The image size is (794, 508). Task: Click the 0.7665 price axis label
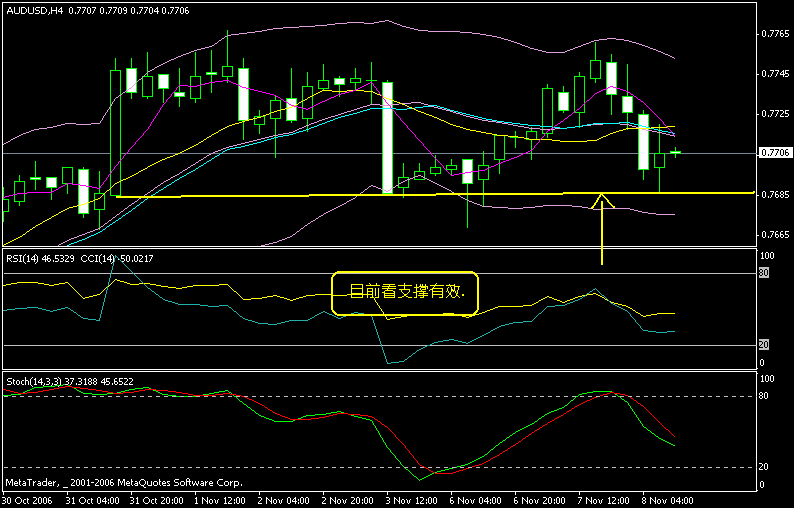775,235
